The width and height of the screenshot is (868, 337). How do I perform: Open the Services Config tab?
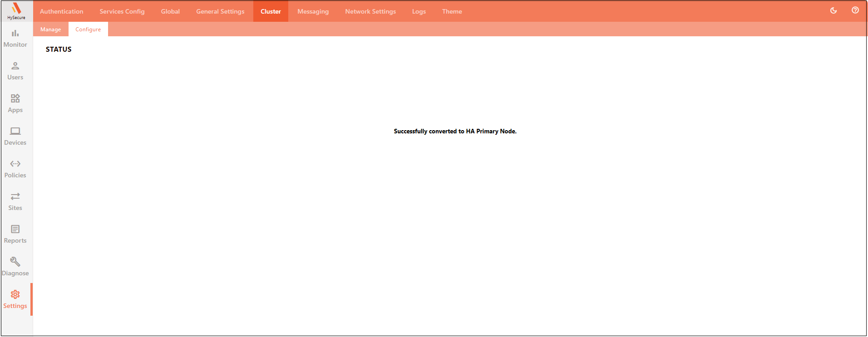click(x=122, y=11)
